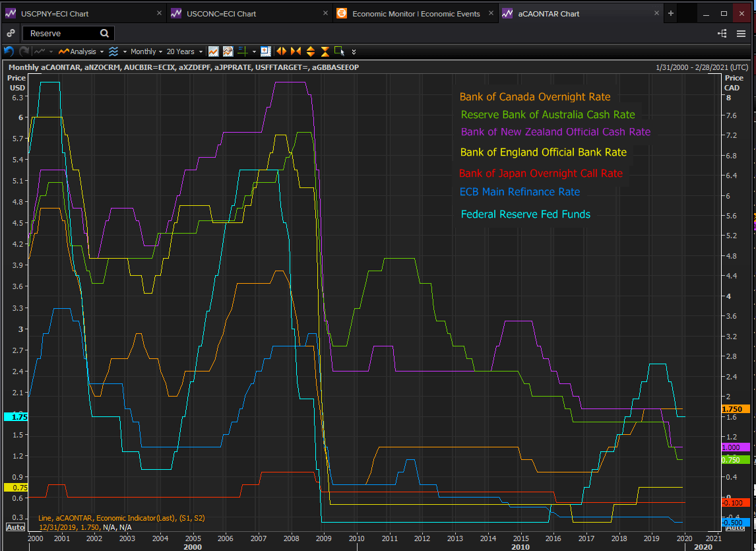Image resolution: width=756 pixels, height=551 pixels.
Task: Click the plus button to add tab
Action: [x=671, y=13]
